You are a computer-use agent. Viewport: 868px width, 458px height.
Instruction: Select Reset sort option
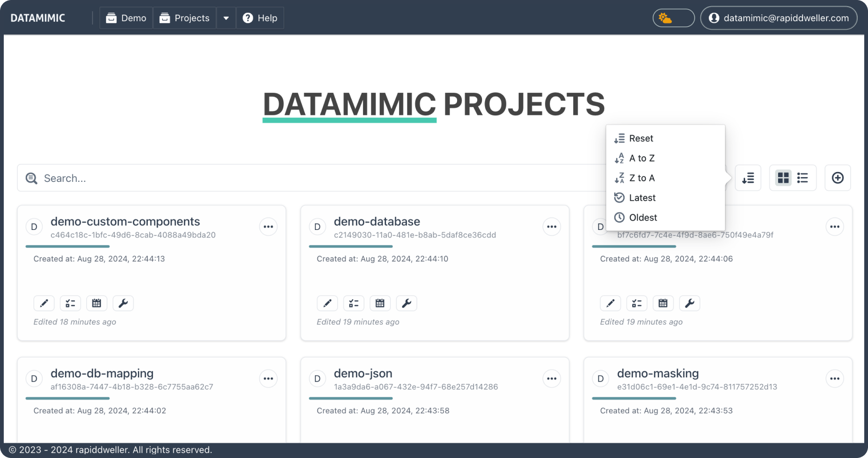click(x=666, y=138)
